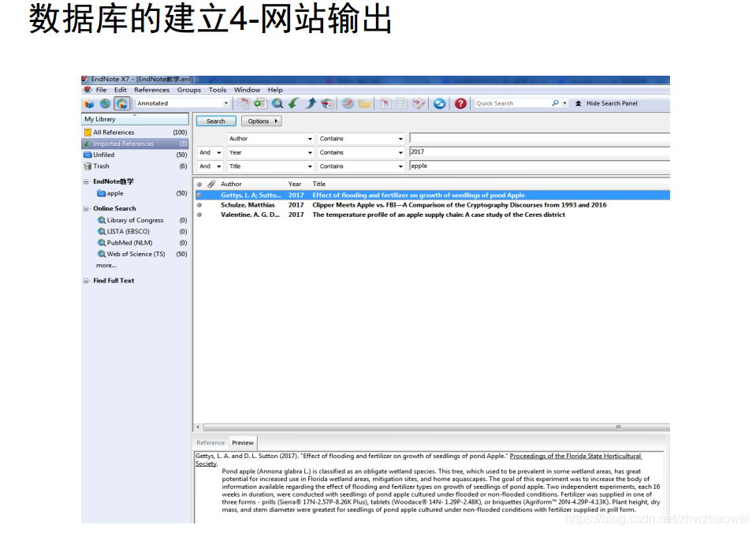Screen dimensions: 756x533
Task: Click the paperclip attachment column header
Action: (x=211, y=184)
